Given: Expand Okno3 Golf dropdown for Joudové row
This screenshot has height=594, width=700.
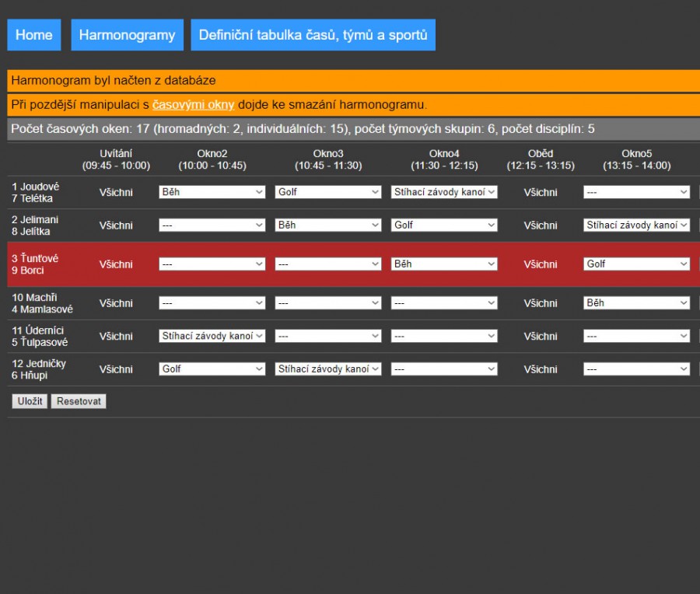Looking at the screenshot, I should click(x=328, y=192).
